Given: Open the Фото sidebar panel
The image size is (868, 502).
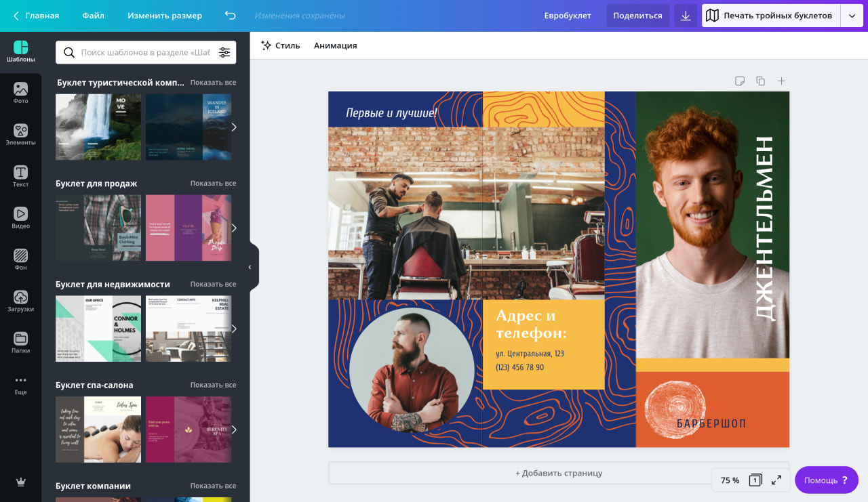Looking at the screenshot, I should tap(20, 93).
